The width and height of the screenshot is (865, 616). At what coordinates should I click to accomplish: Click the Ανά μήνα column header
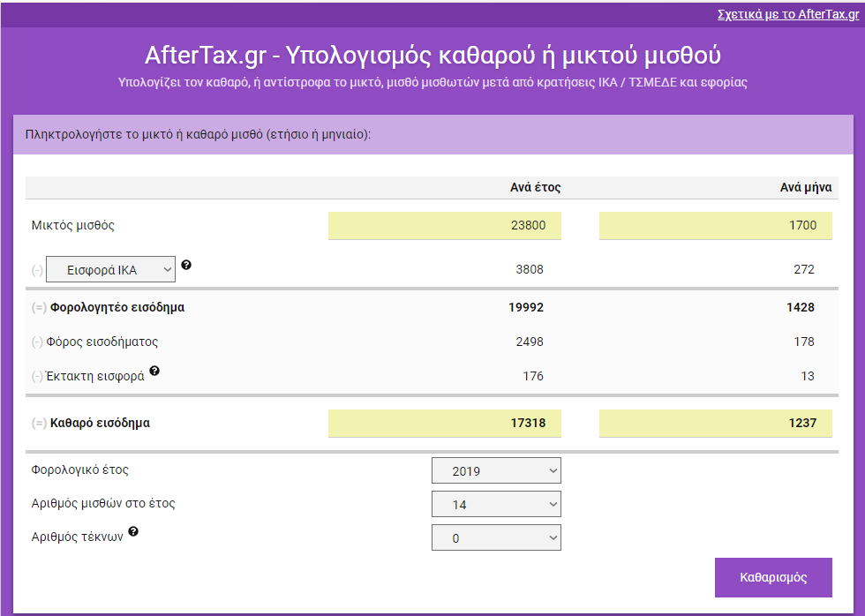point(805,187)
